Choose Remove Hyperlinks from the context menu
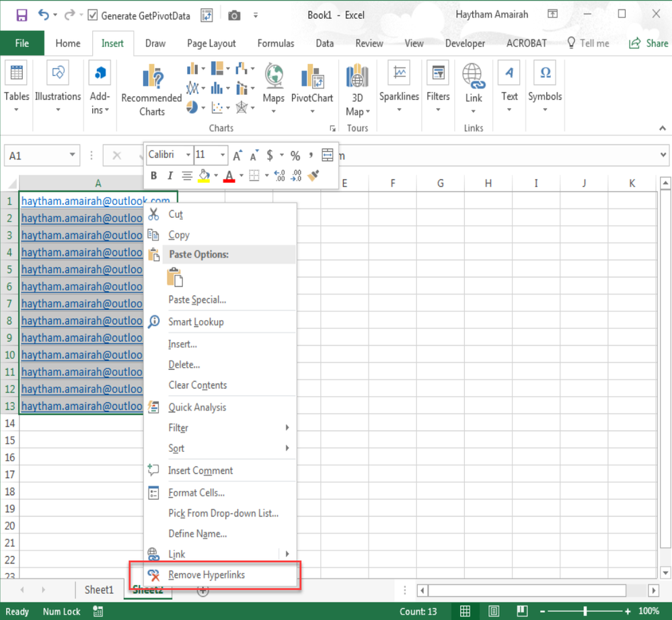Screen dimensions: 672x620 point(220,575)
